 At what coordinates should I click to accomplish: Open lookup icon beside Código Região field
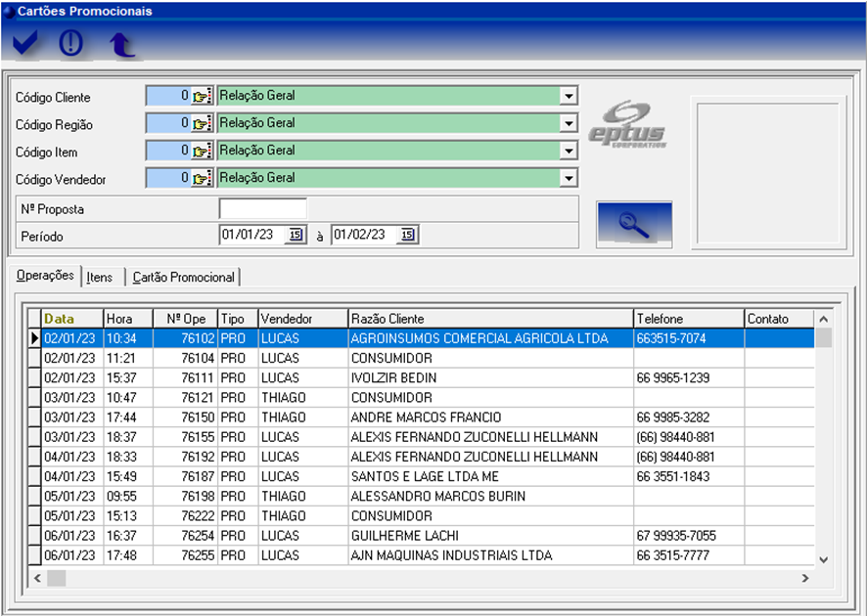point(202,124)
